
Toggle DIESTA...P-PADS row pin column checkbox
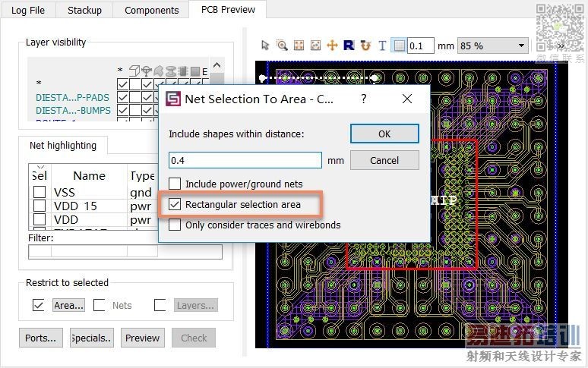click(x=147, y=97)
